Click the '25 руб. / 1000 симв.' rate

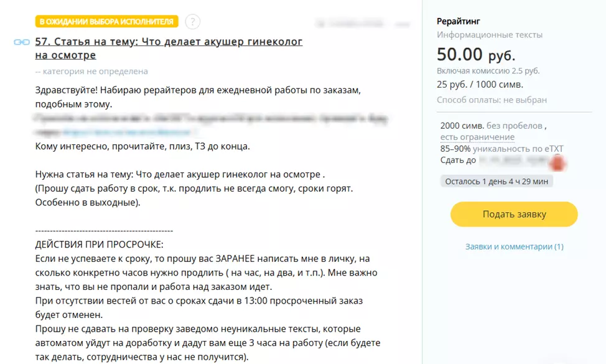(x=480, y=85)
